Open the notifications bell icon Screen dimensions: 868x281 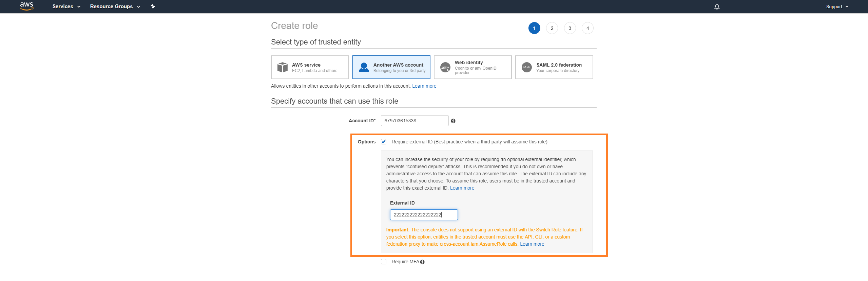pos(717,7)
